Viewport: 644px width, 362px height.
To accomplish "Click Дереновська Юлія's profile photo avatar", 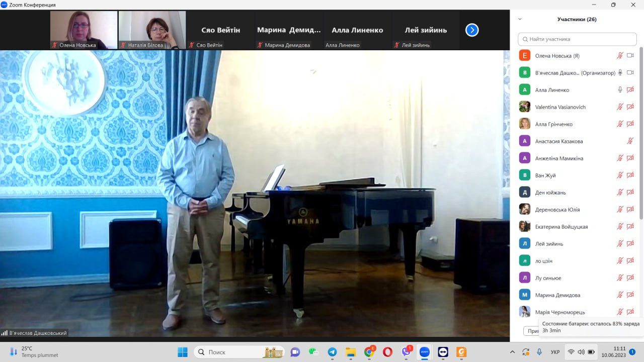I will coord(525,209).
